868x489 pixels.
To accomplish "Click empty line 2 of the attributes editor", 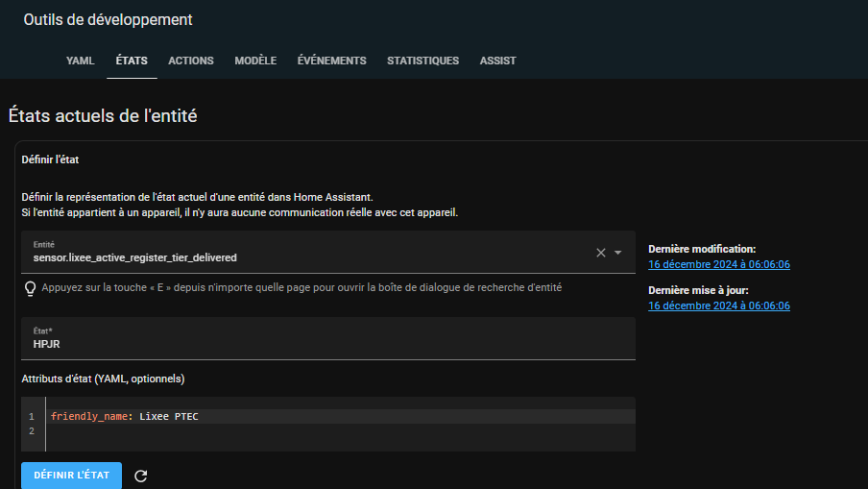I will click(x=288, y=431).
